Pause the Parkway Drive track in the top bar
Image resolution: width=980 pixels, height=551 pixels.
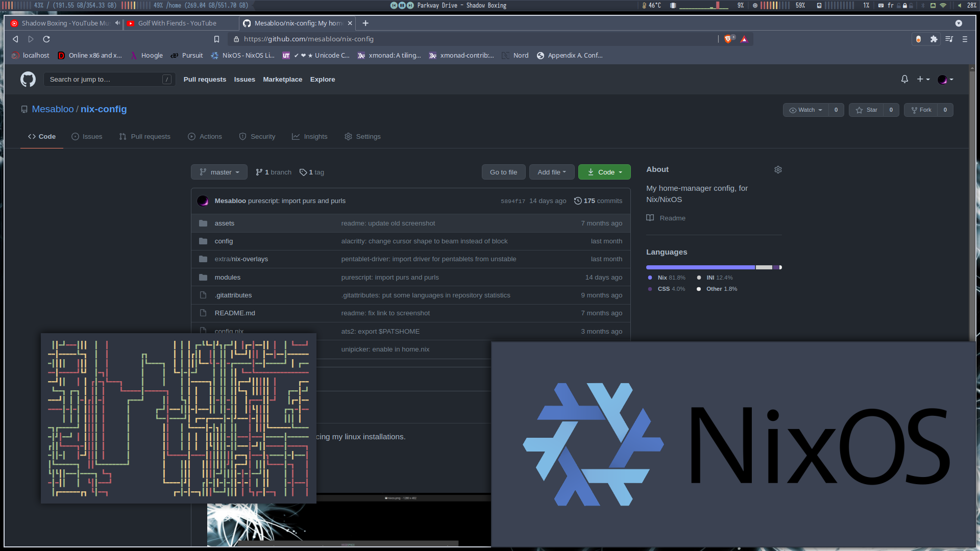click(402, 5)
